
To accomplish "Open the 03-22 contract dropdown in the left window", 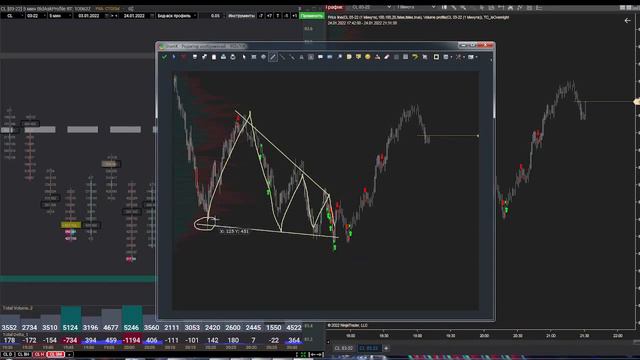I will (x=36, y=16).
